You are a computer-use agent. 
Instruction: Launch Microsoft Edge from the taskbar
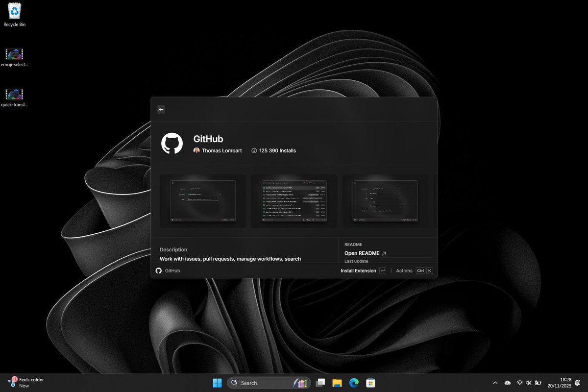[x=354, y=383]
